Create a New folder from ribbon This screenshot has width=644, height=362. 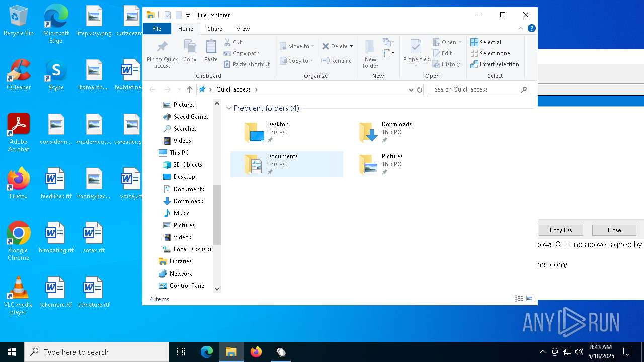tap(370, 54)
